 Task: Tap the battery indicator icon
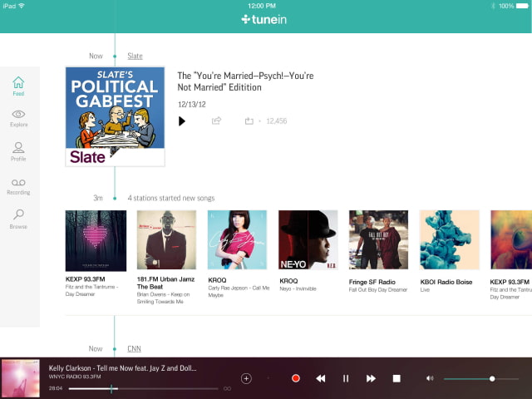coord(522,6)
